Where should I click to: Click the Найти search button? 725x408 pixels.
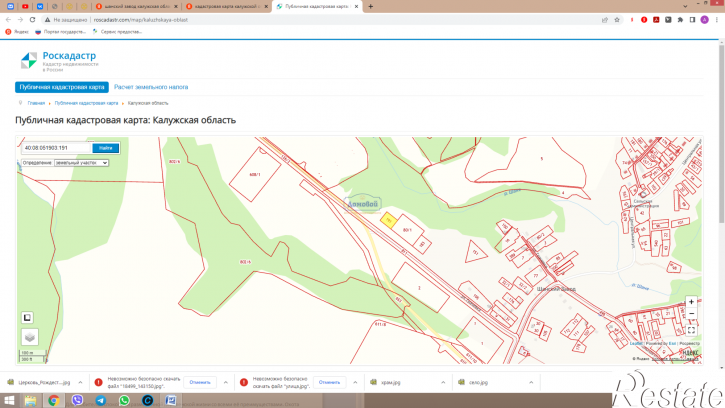[106, 148]
